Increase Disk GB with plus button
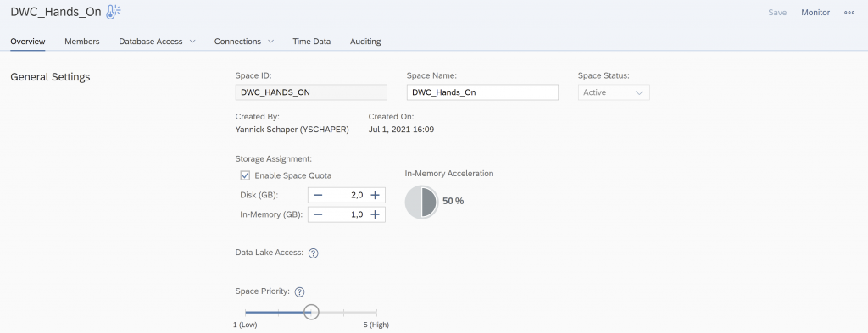The width and height of the screenshot is (868, 333). pyautogui.click(x=375, y=195)
